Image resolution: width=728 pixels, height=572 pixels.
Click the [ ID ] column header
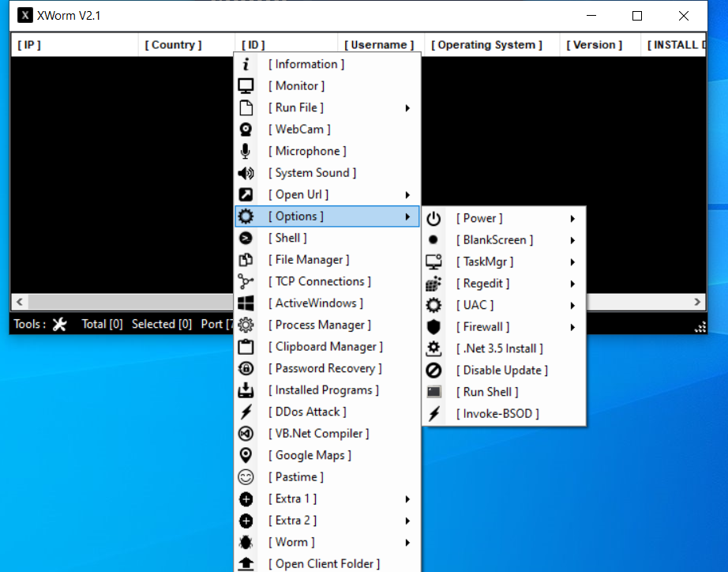click(286, 45)
